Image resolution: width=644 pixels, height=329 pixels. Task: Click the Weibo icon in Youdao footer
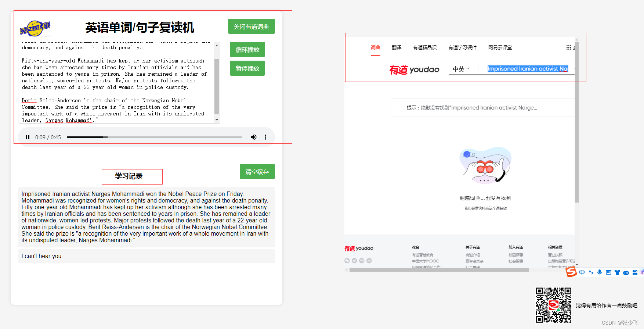(x=354, y=261)
